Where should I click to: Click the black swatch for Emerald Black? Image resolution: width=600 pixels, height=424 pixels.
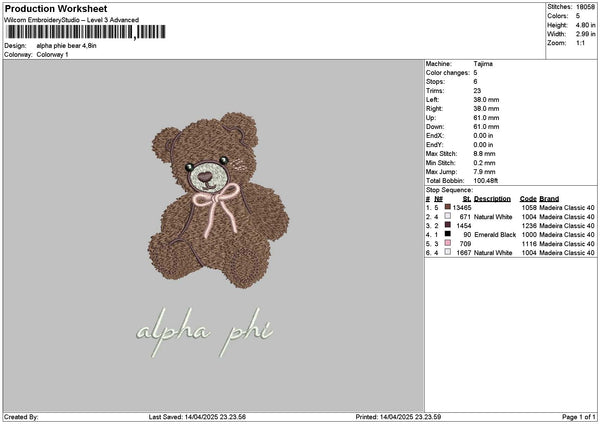click(x=448, y=234)
